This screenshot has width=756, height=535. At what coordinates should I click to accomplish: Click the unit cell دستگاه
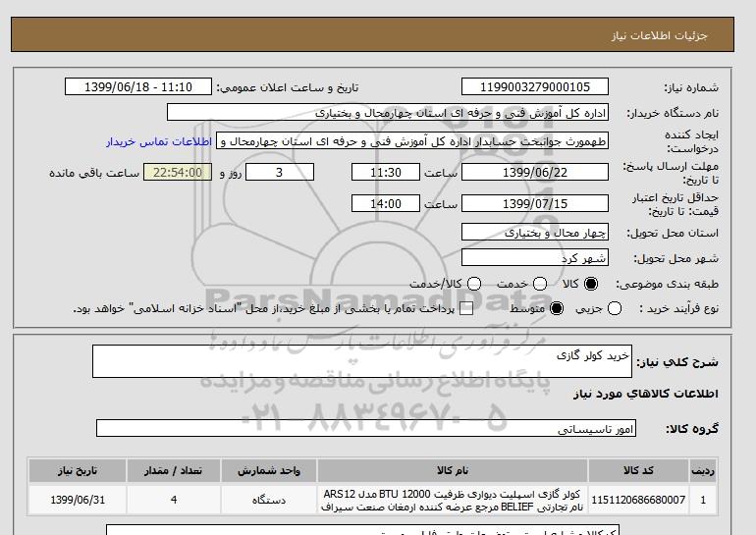click(269, 500)
